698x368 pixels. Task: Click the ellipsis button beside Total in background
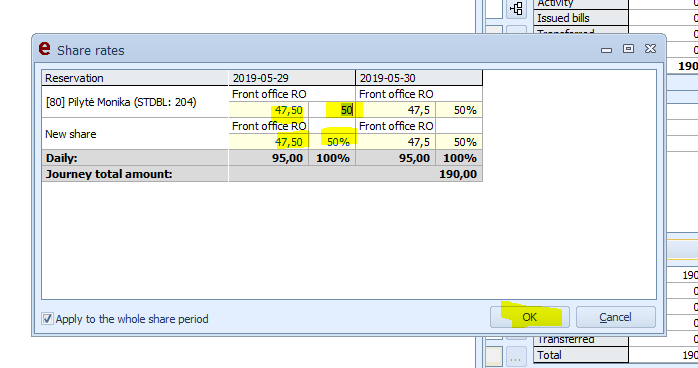point(516,357)
